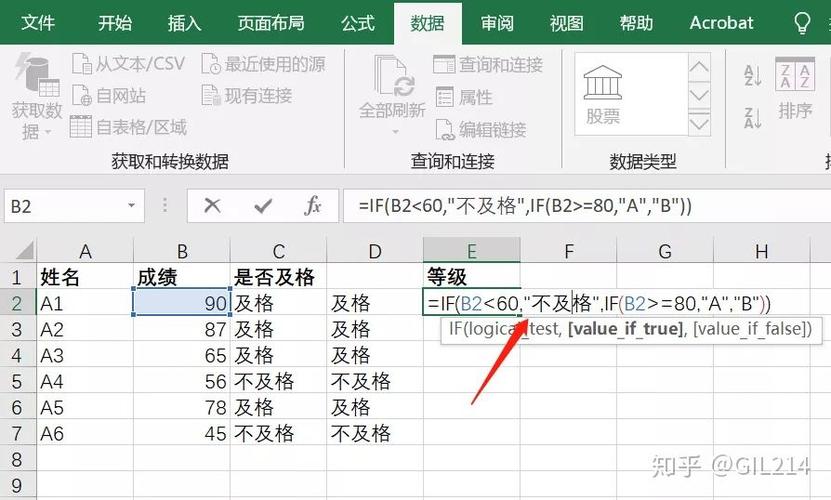Screen dimensions: 831x500
Task: Open the 排序 sort dialog
Action: click(794, 89)
